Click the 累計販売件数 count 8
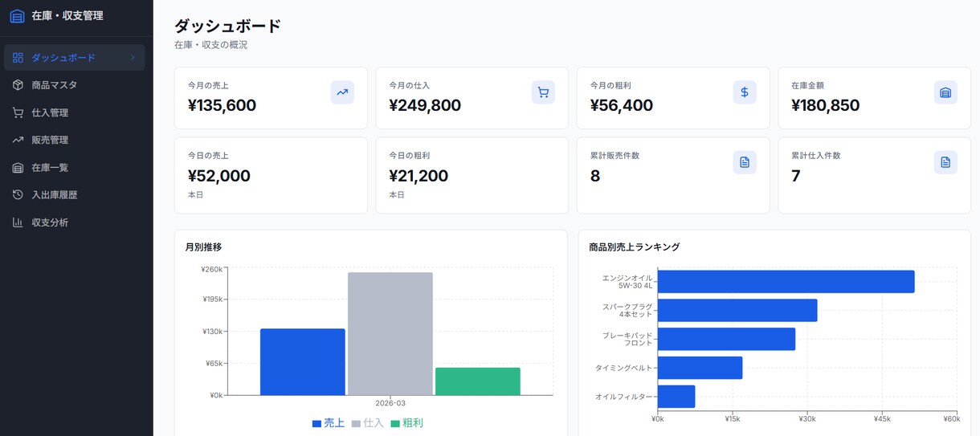Viewport: 980px width, 436px height. pos(595,176)
